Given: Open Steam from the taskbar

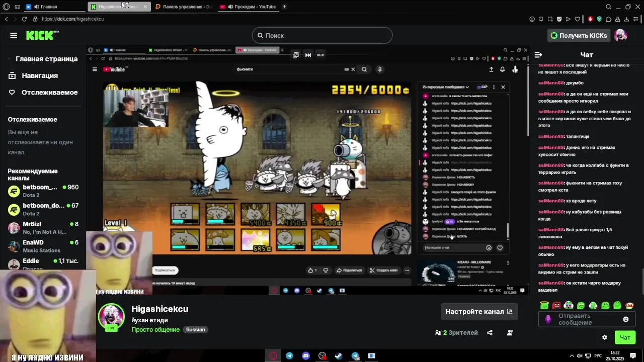Looking at the screenshot, I should (x=339, y=356).
